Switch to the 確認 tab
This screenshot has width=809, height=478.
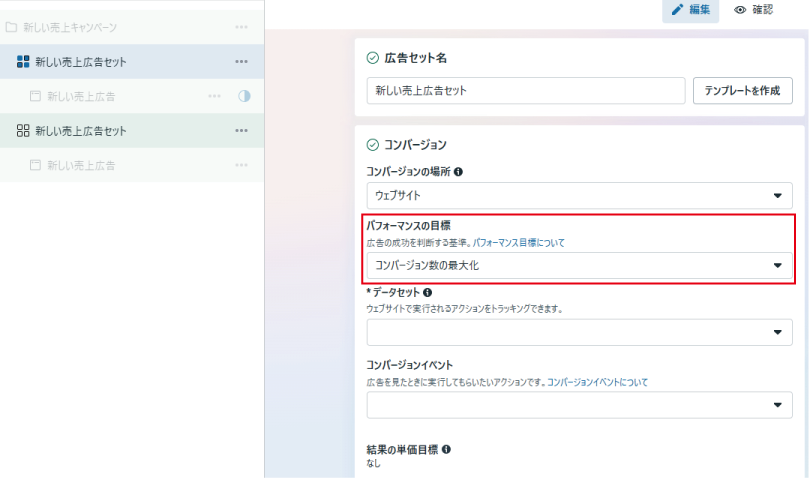[x=754, y=10]
